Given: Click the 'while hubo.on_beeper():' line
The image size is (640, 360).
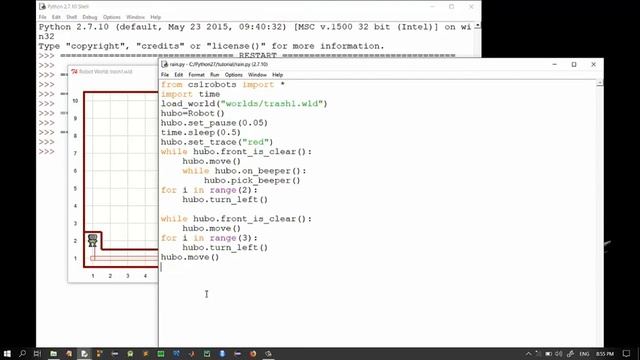Looking at the screenshot, I should point(244,171).
